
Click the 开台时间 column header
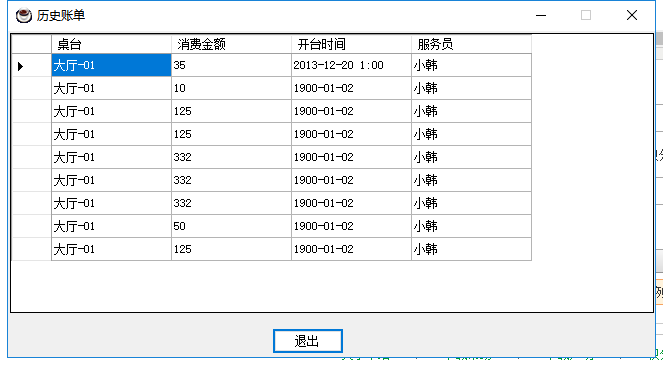[351, 44]
